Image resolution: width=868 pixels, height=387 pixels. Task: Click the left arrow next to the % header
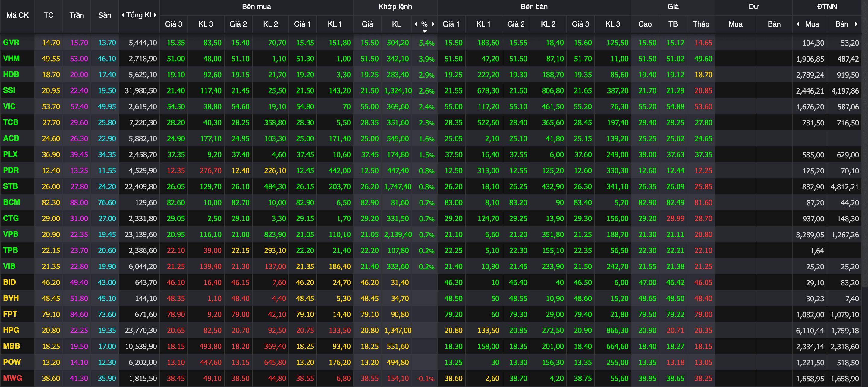point(416,24)
